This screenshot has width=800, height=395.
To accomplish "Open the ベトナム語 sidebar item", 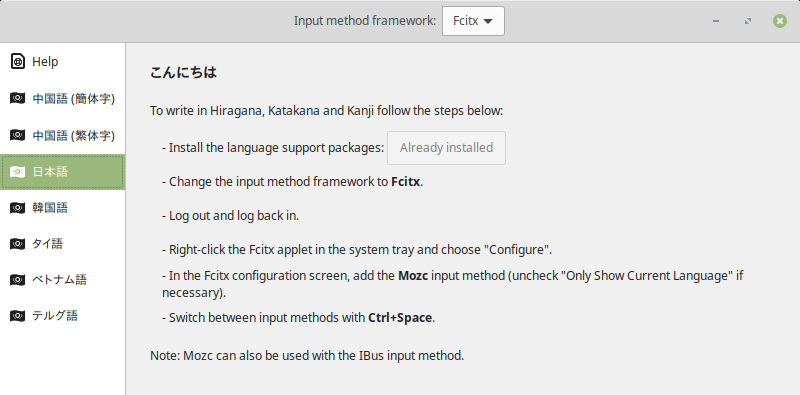I will point(62,280).
